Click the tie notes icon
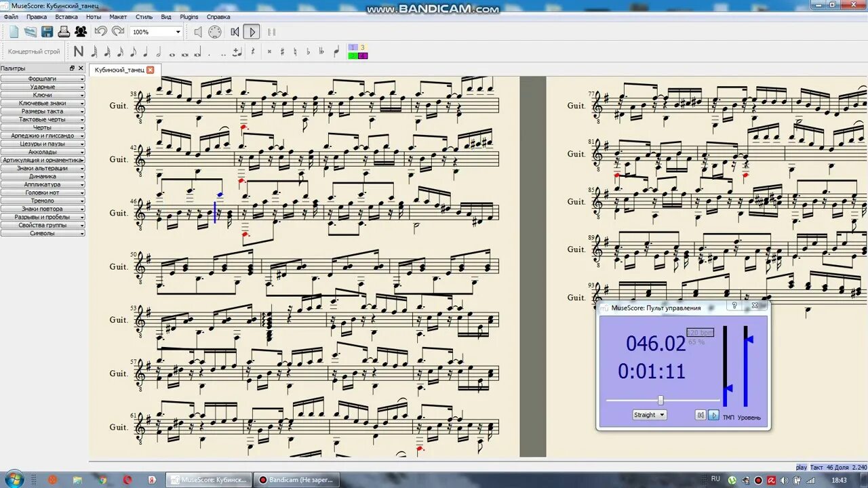Image resolution: width=868 pixels, height=488 pixels. (x=237, y=52)
